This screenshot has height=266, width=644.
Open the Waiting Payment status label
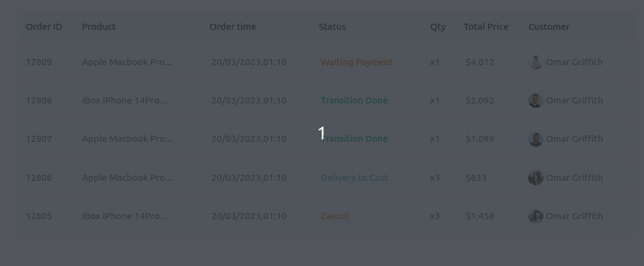tap(356, 62)
